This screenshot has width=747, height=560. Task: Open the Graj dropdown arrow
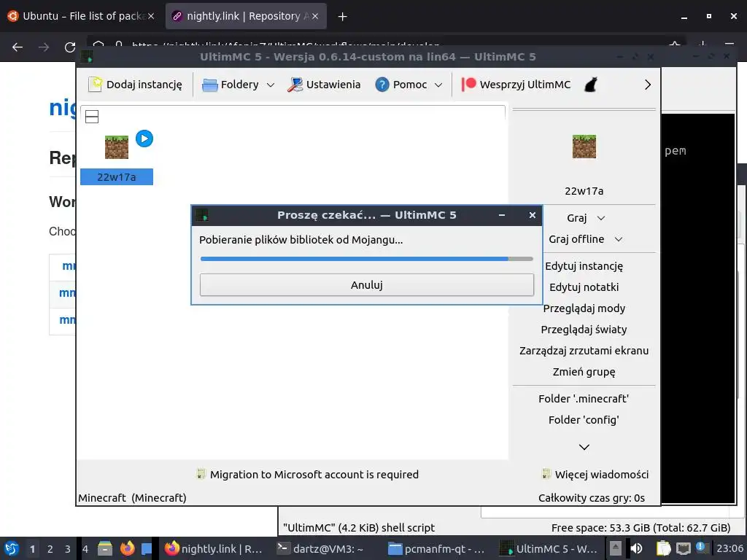point(601,218)
